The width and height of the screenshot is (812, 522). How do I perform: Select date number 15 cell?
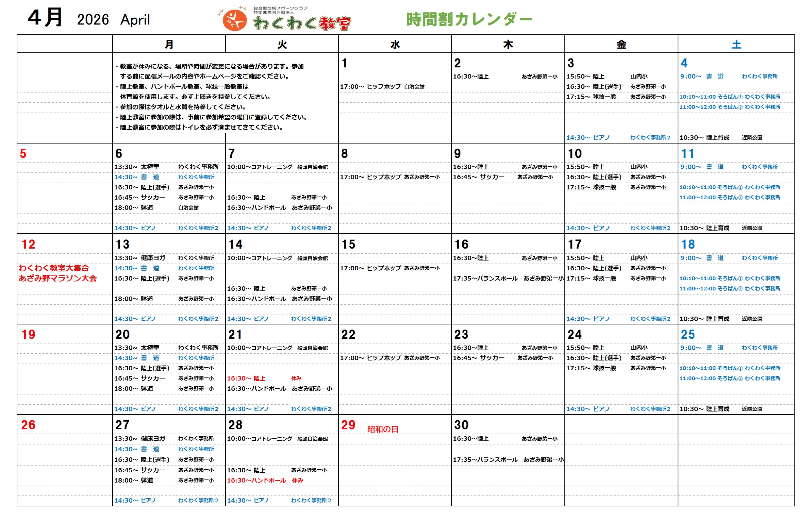click(x=348, y=244)
